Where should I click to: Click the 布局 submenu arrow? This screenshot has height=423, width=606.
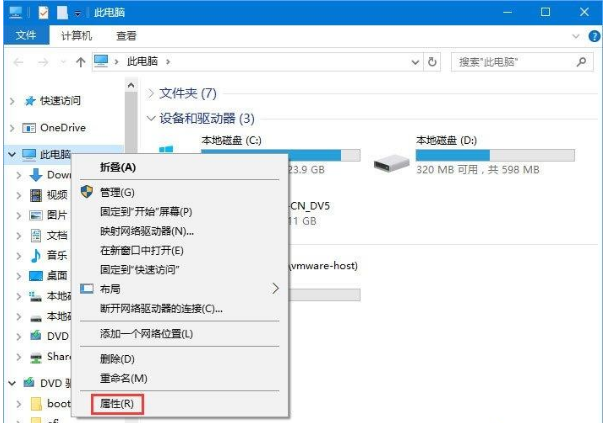point(275,288)
